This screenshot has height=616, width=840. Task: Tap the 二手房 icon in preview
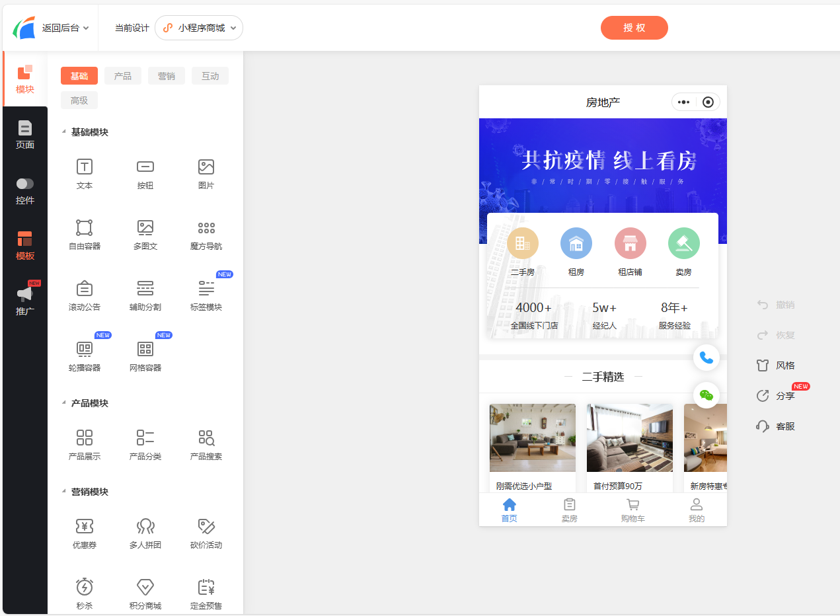coord(523,243)
